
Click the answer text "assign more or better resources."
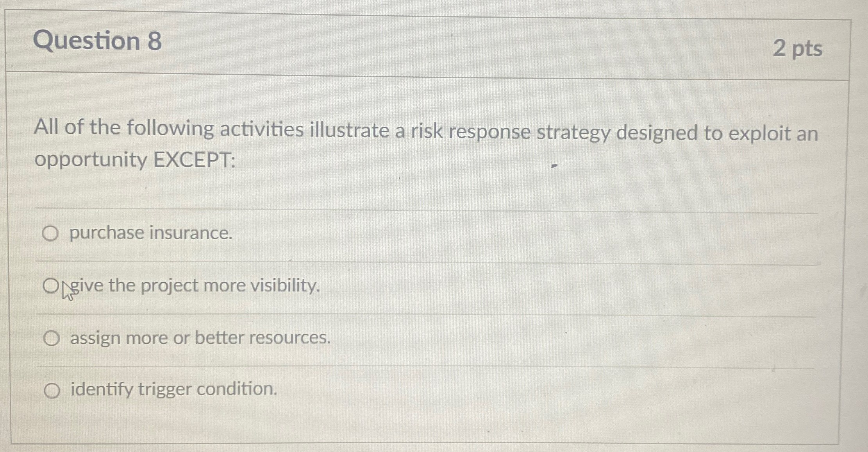coord(199,337)
